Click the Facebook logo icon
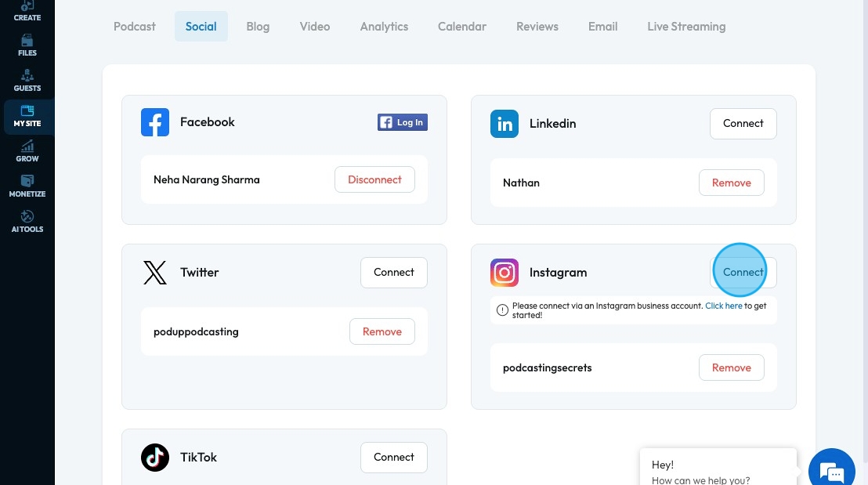 coord(155,122)
